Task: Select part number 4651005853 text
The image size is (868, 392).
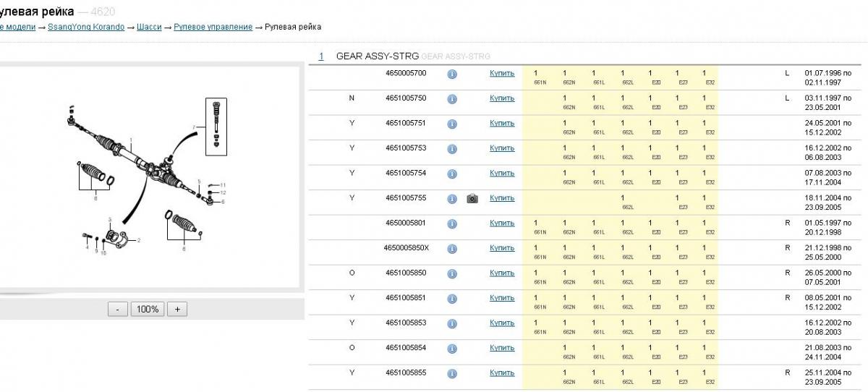Action: [406, 323]
